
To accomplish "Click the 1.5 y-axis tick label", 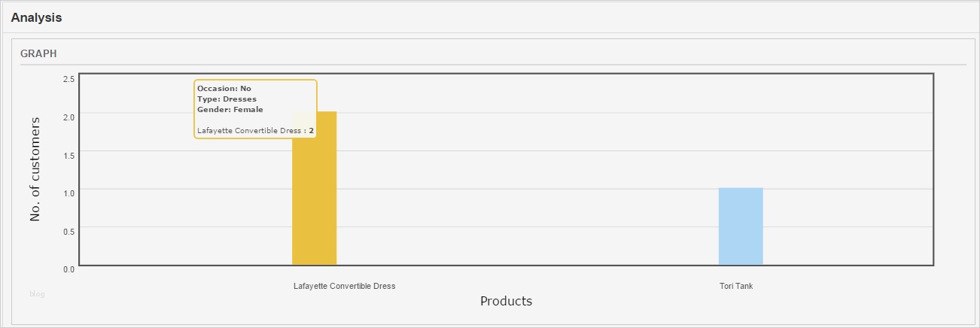I will click(x=68, y=155).
